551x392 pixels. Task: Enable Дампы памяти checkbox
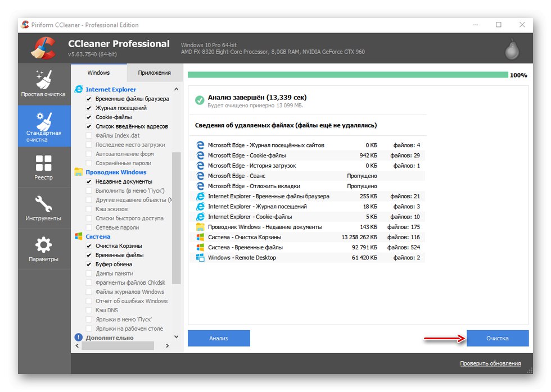pos(89,274)
